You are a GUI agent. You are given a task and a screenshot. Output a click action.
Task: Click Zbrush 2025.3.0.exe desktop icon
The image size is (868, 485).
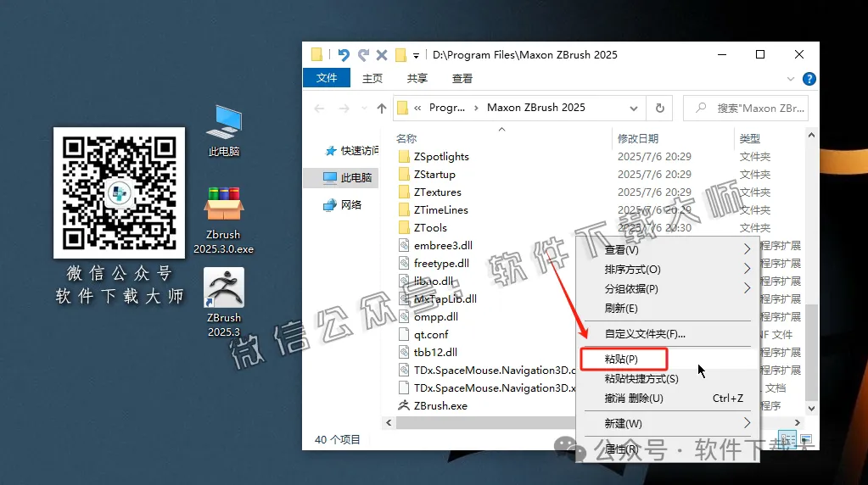224,220
